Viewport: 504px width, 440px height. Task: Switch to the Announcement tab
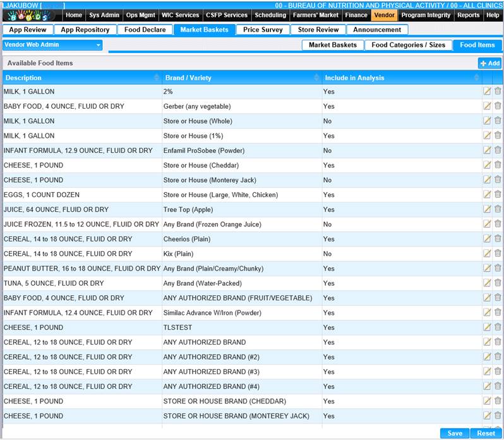(377, 30)
